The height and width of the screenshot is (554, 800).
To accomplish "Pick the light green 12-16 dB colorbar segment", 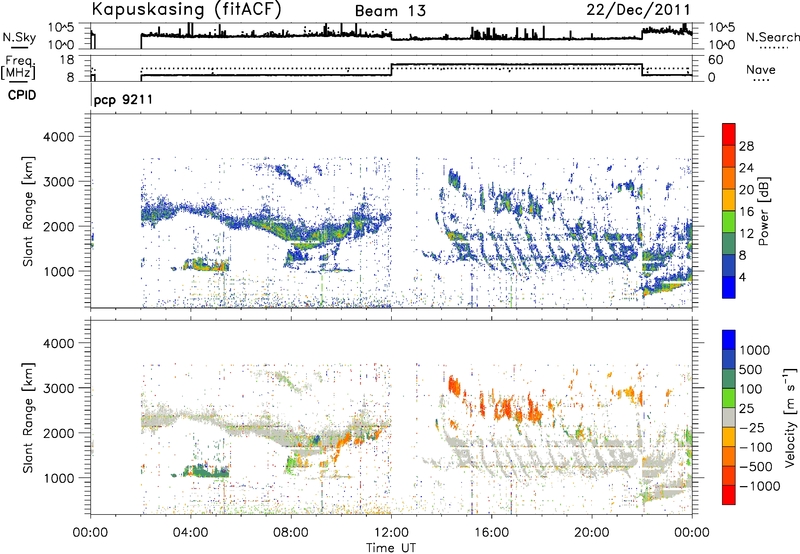I will point(729,221).
